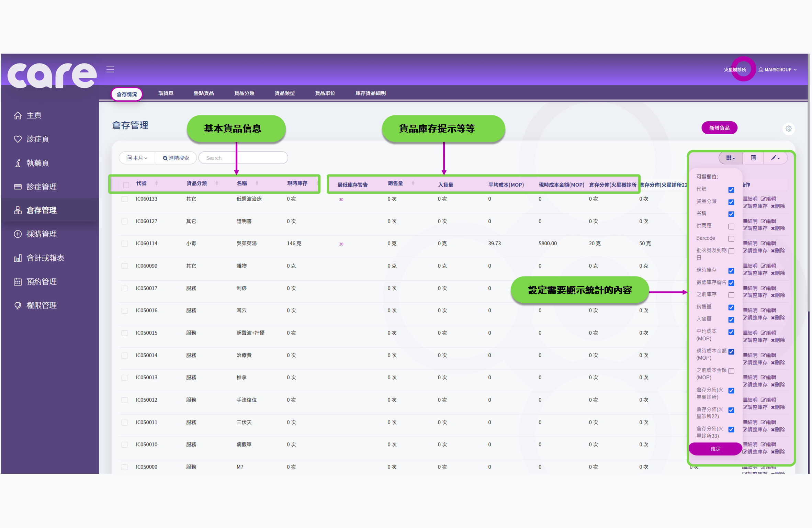Select the 倉存管理 sidebar icon

(18, 210)
